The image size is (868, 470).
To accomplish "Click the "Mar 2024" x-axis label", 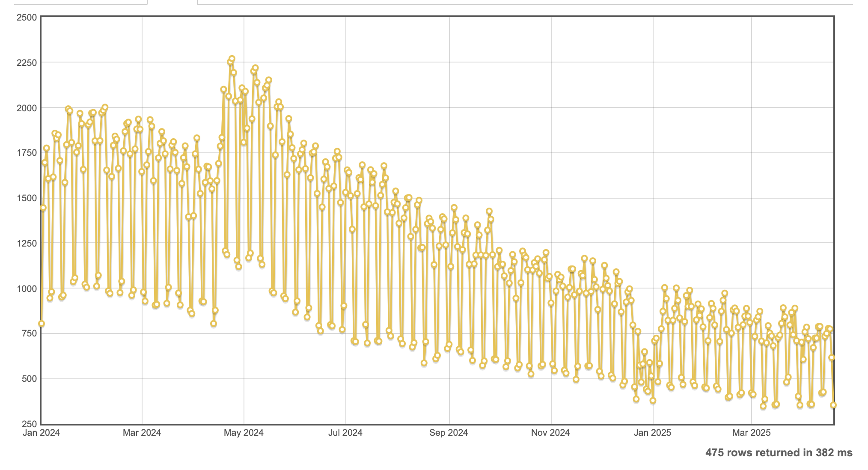I will click(142, 433).
